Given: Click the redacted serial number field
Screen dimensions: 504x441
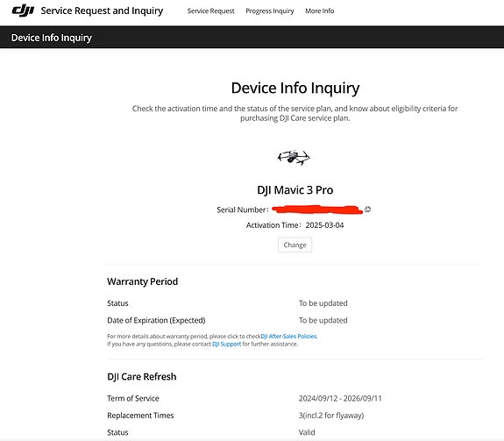Looking at the screenshot, I should tap(317, 210).
